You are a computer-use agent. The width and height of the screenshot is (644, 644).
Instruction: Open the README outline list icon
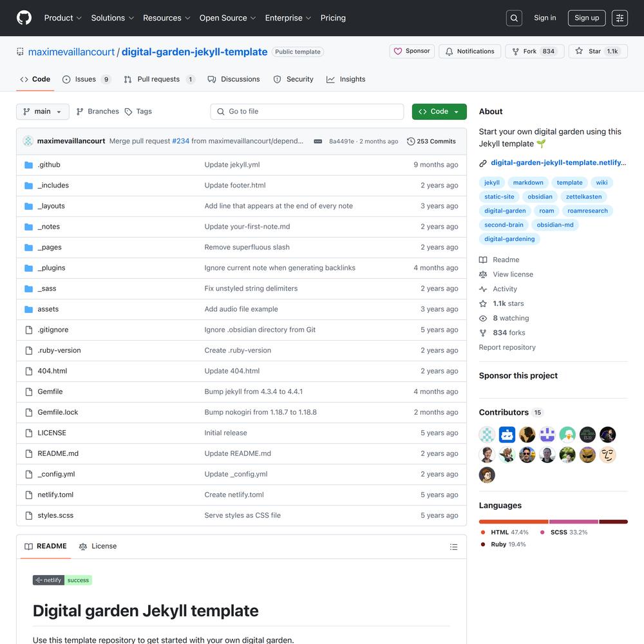click(x=453, y=547)
